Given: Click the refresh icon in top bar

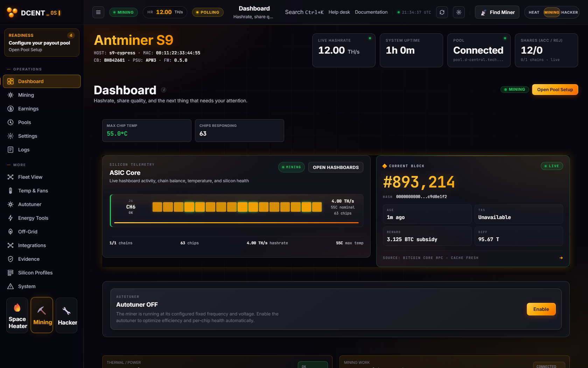Looking at the screenshot, I should tap(442, 12).
